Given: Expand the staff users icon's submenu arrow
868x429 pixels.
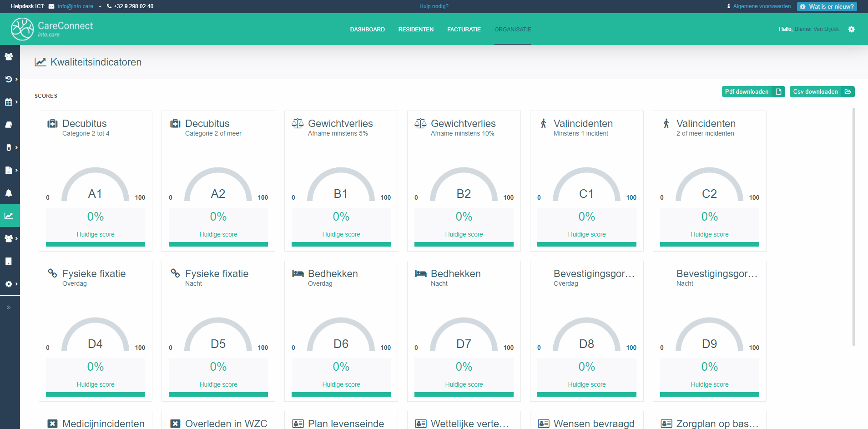Looking at the screenshot, I should click(16, 238).
